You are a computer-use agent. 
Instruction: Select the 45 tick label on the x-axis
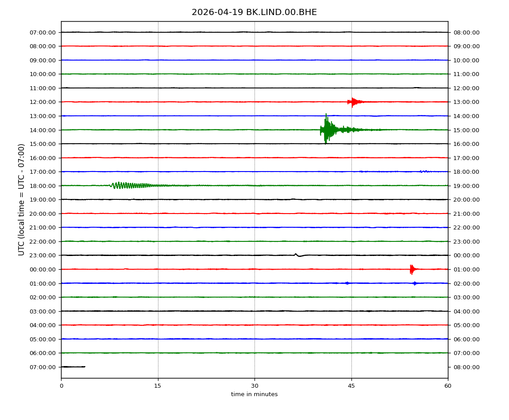point(351,386)
